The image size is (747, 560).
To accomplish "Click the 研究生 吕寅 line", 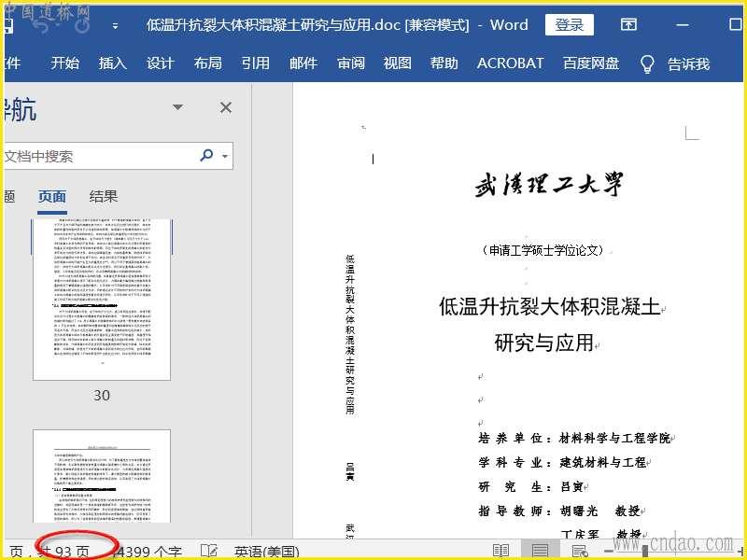I will click(530, 486).
